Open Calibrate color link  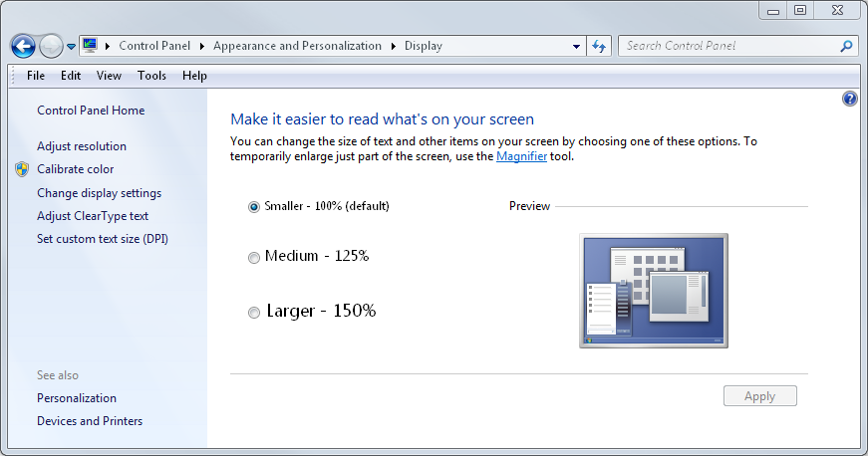point(76,169)
